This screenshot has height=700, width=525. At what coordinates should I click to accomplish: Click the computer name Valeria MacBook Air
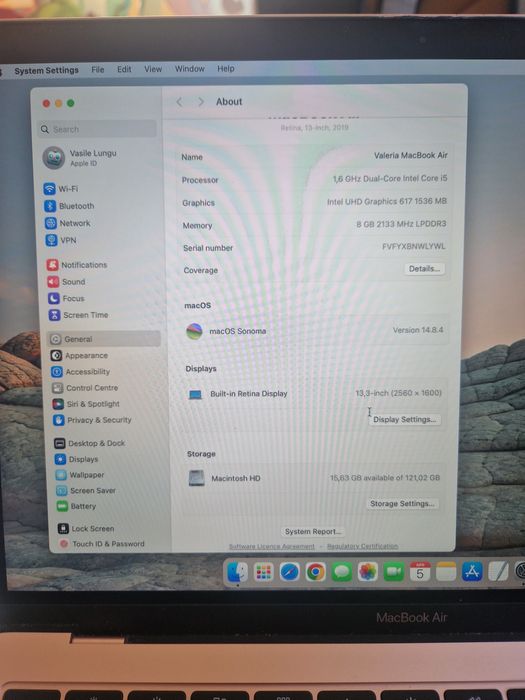(410, 155)
